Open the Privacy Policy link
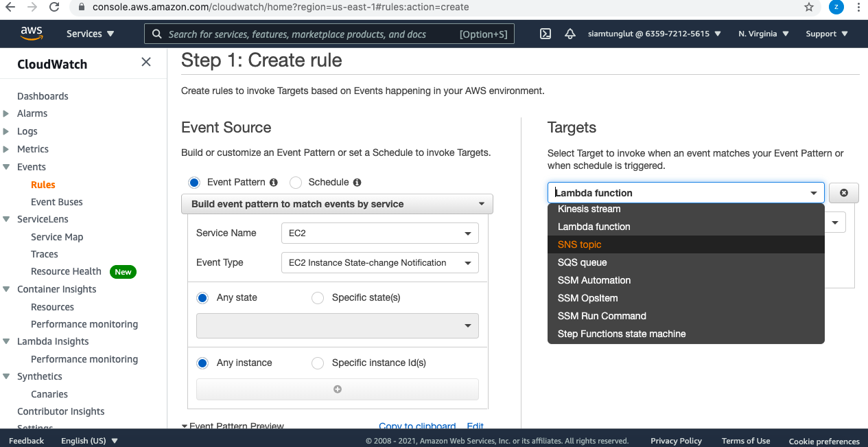Image resolution: width=868 pixels, height=447 pixels. [x=676, y=441]
